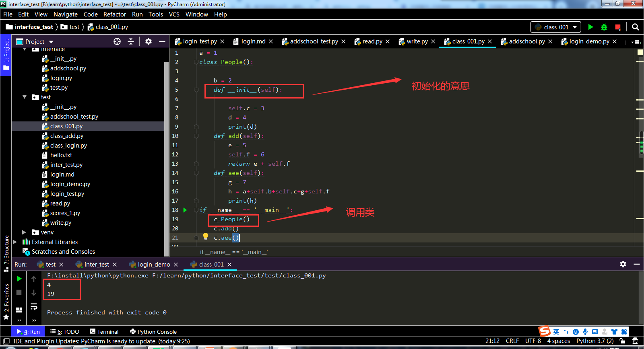Change the UTF-8 file encoding
Screen dimensions: 644x349
coord(533,341)
